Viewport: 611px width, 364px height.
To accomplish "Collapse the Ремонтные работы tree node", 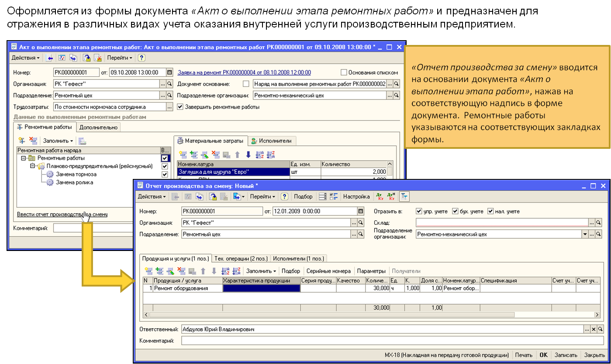I will point(23,158).
